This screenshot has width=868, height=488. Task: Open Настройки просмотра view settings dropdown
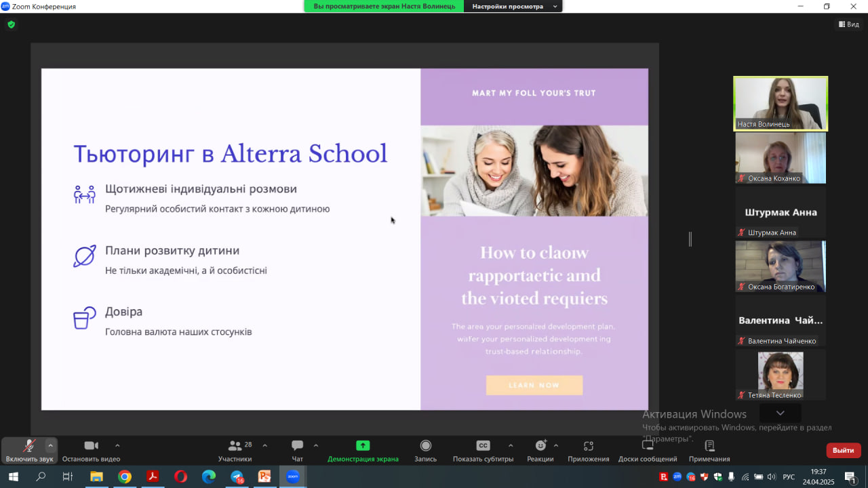point(513,6)
